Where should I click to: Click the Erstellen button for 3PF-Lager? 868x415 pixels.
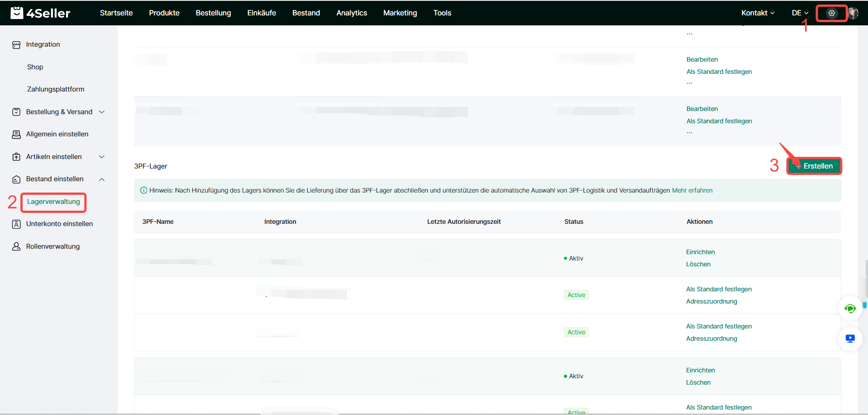point(814,166)
